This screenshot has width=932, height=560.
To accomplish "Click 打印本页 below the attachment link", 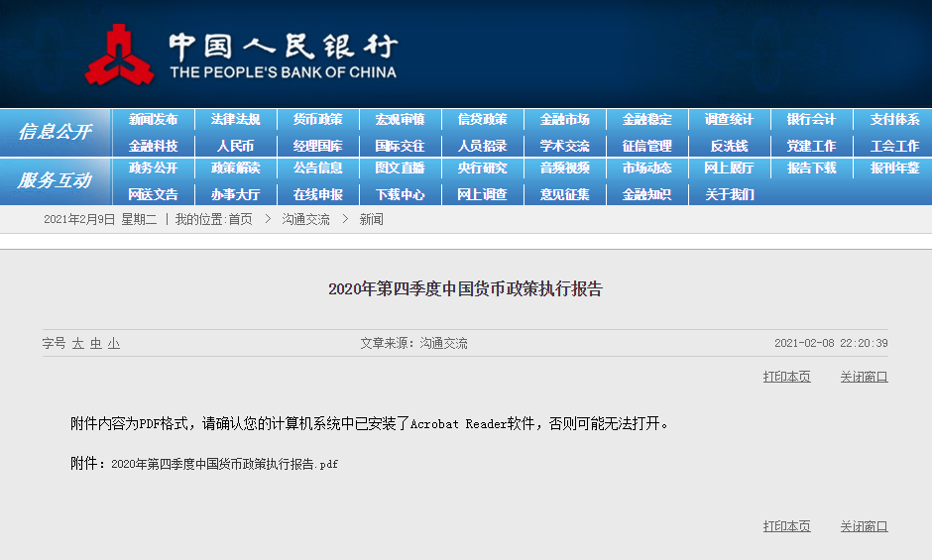I will coord(786,526).
